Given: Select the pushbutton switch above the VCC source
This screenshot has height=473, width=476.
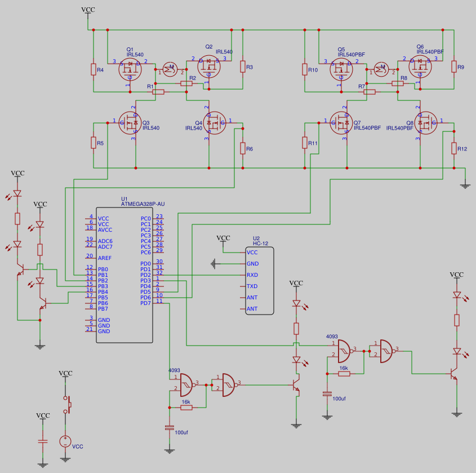Looking at the screenshot, I should [69, 404].
